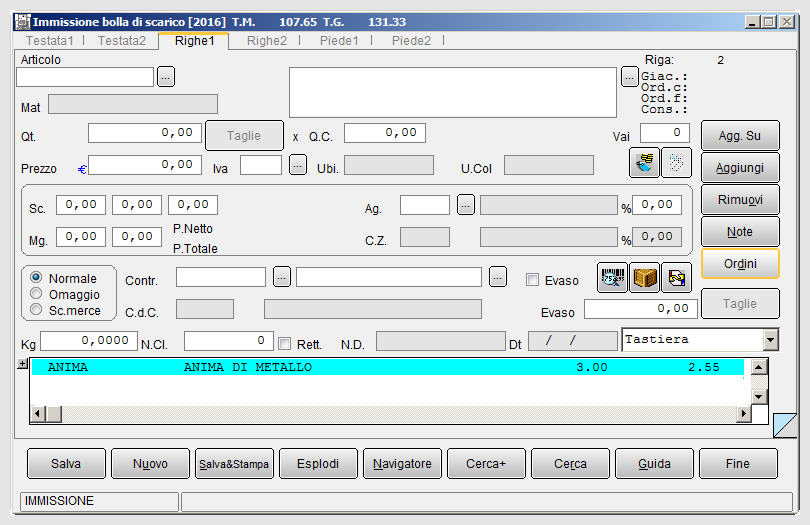Switch to the Testata2 tab
This screenshot has height=525, width=810.
[122, 41]
